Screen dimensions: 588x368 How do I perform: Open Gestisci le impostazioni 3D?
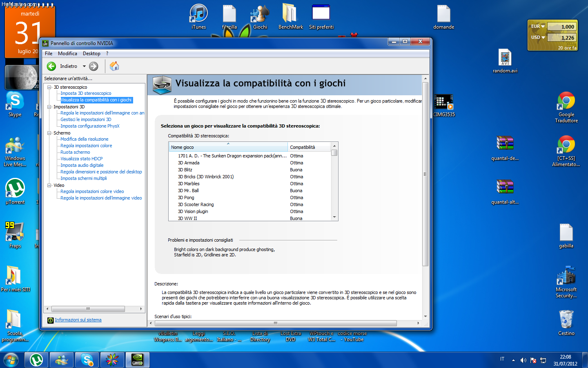point(86,119)
